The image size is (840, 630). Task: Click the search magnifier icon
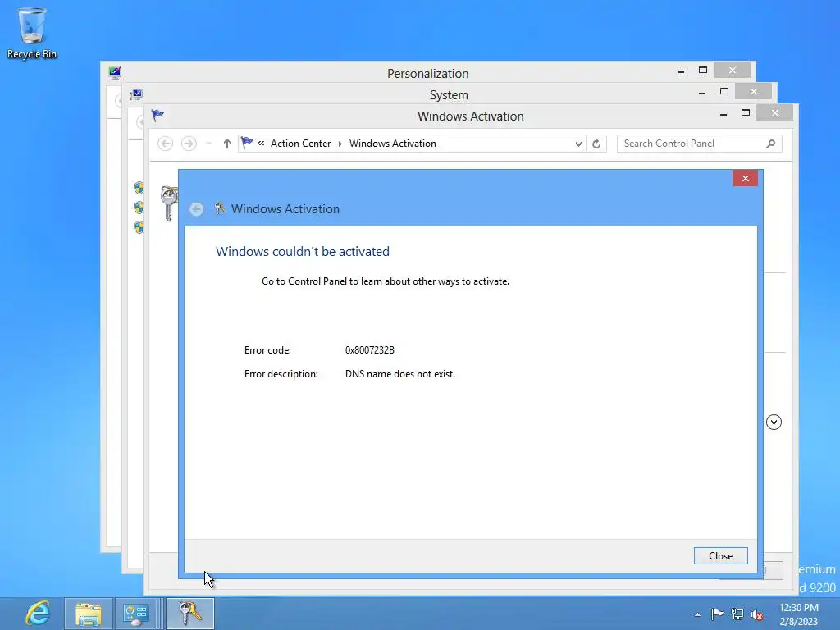(771, 144)
